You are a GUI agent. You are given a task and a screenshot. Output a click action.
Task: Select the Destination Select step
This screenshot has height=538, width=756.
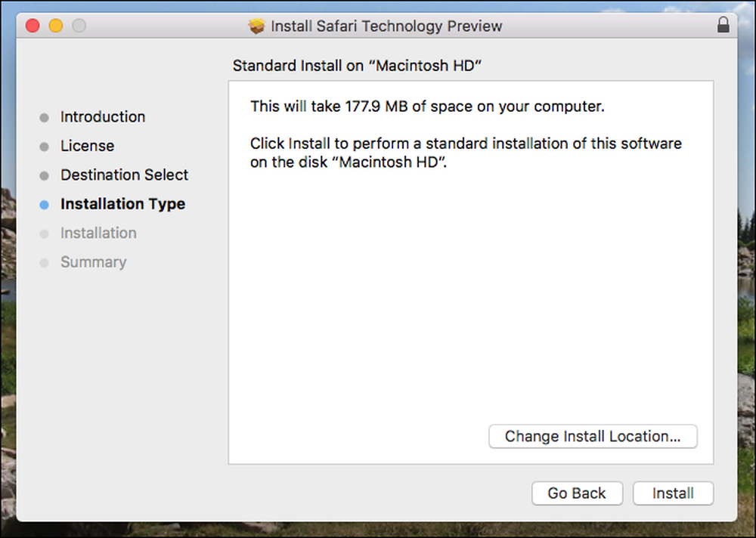pos(125,175)
